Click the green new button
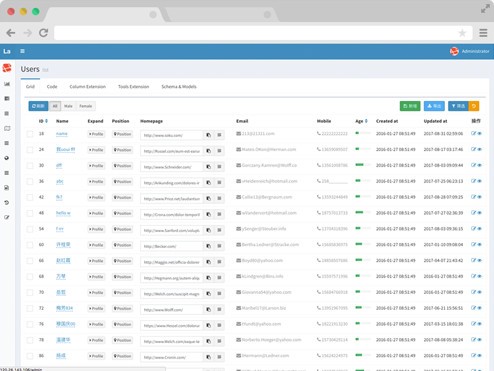Viewport: 494px width, 371px height. coord(410,106)
